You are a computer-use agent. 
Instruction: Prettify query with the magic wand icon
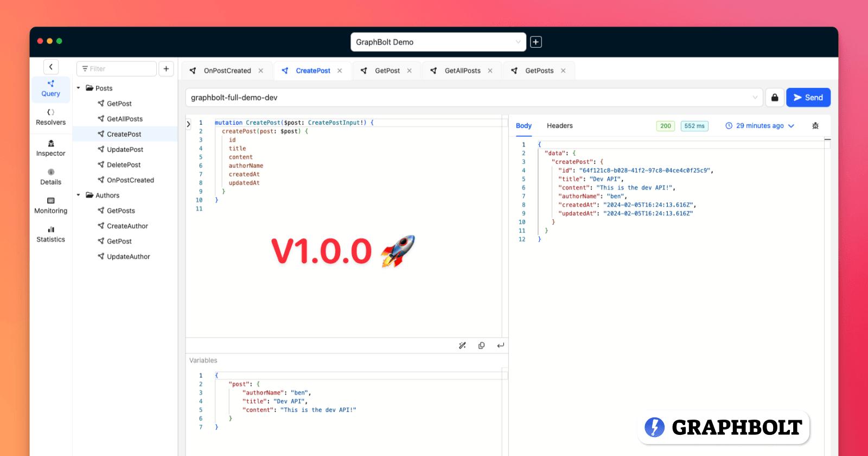pyautogui.click(x=462, y=345)
